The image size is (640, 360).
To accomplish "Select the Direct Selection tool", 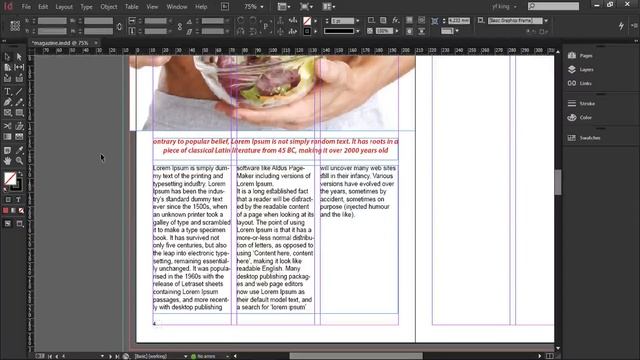I will [19, 57].
